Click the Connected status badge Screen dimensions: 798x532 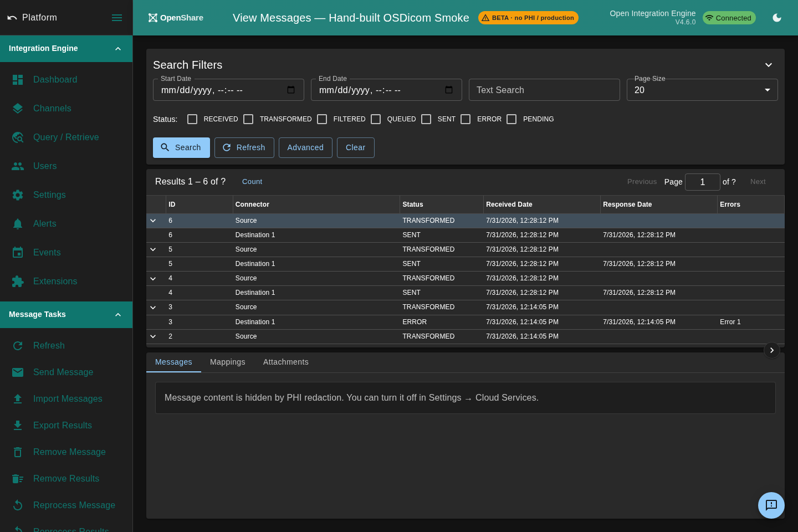pyautogui.click(x=729, y=18)
